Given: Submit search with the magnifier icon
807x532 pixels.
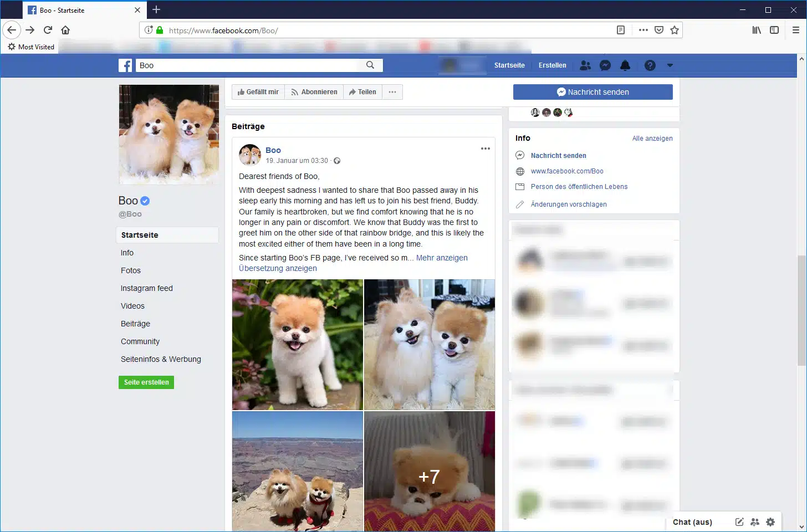Looking at the screenshot, I should [370, 65].
